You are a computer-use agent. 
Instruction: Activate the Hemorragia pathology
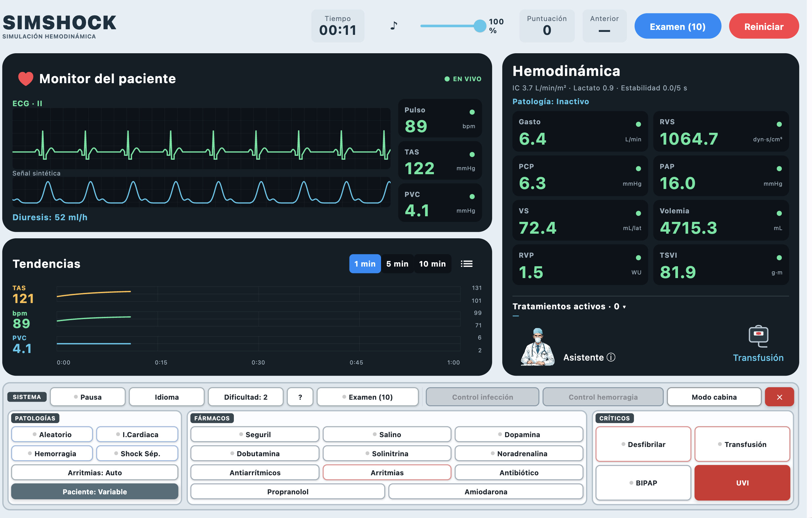pos(52,453)
